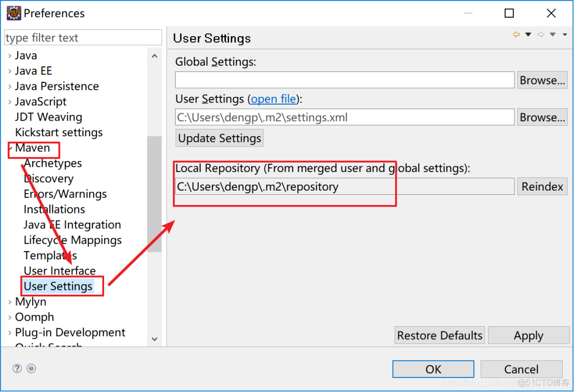Open the back history dropdown arrow
Image resolution: width=574 pixels, height=392 pixels.
click(x=528, y=35)
